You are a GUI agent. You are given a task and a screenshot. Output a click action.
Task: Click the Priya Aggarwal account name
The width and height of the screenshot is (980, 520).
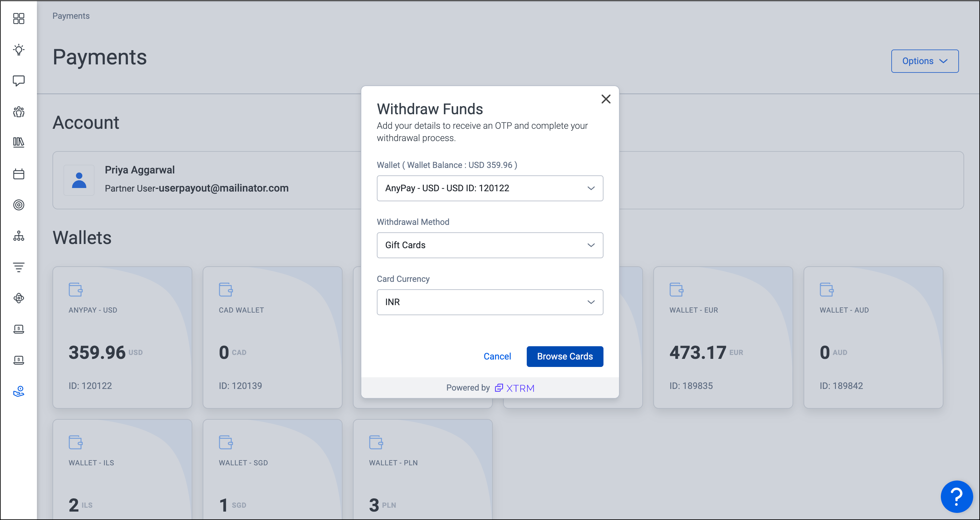click(140, 170)
